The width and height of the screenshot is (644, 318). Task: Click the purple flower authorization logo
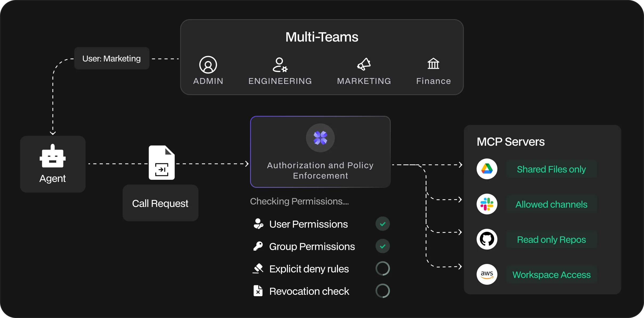coord(320,138)
